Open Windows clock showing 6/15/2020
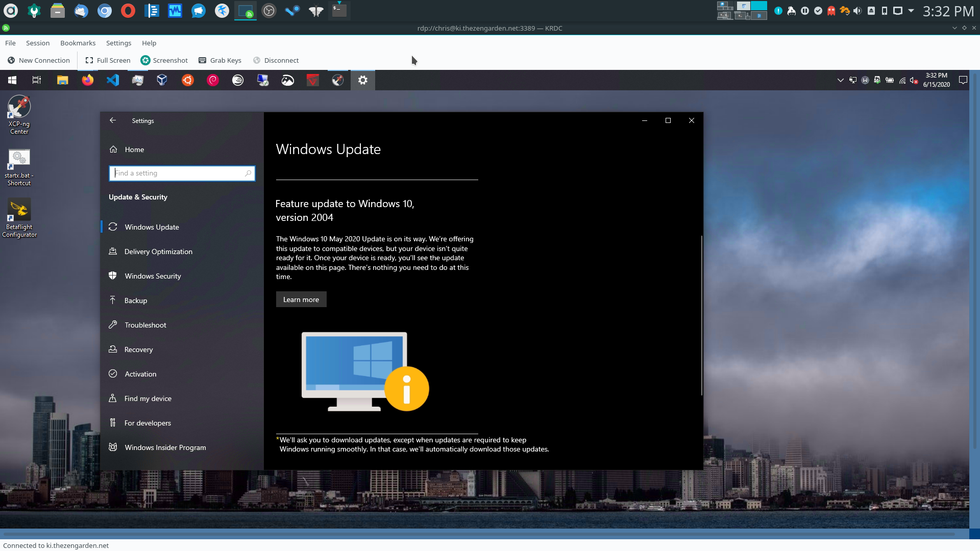 [x=937, y=80]
